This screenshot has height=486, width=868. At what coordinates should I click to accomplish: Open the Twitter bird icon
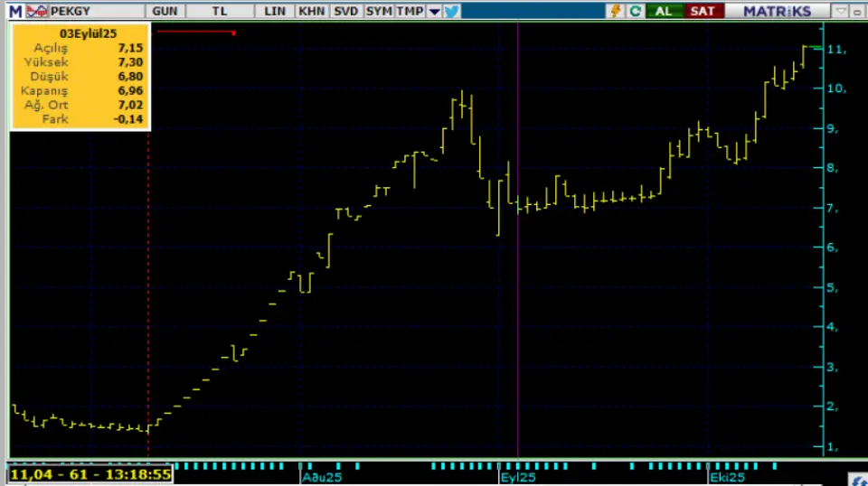452,11
